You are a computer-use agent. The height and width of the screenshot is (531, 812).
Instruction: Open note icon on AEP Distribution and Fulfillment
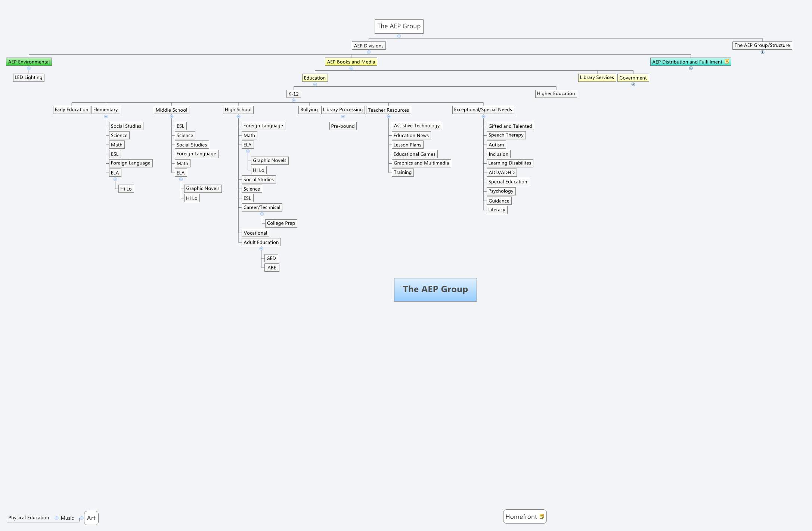727,62
